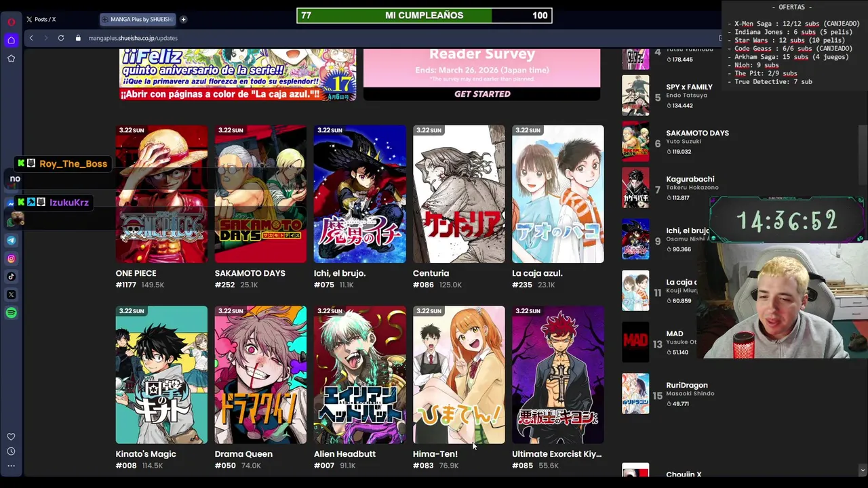Screen dimensions: 868x488
Task: Open SPY x FAMILY in ranking list
Action: 689,87
